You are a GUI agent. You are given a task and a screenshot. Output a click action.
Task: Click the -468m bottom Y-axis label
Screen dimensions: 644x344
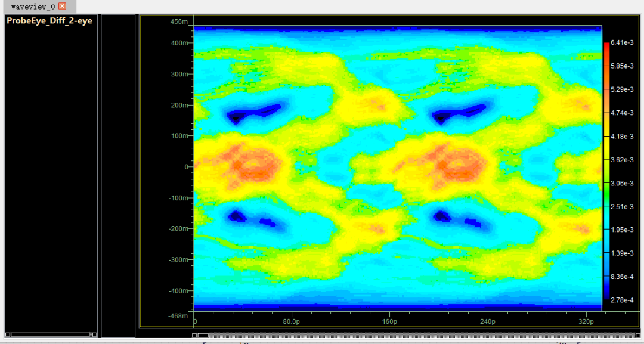pos(178,315)
